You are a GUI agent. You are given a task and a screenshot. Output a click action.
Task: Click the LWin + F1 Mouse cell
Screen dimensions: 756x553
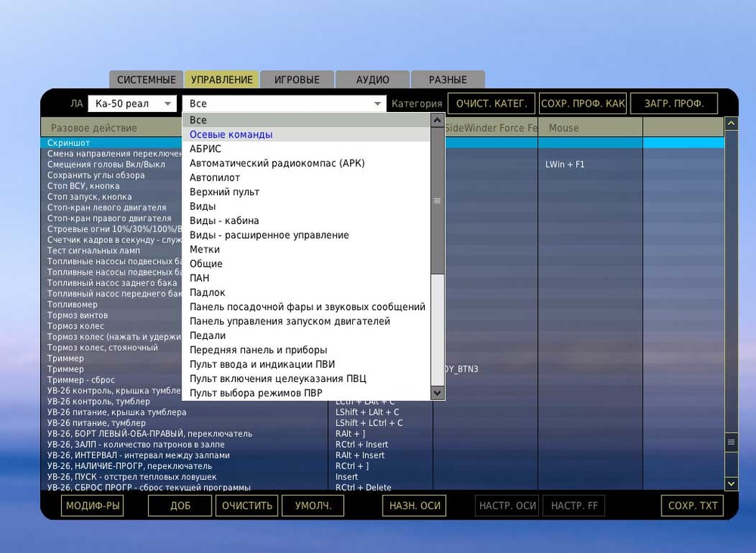(590, 165)
